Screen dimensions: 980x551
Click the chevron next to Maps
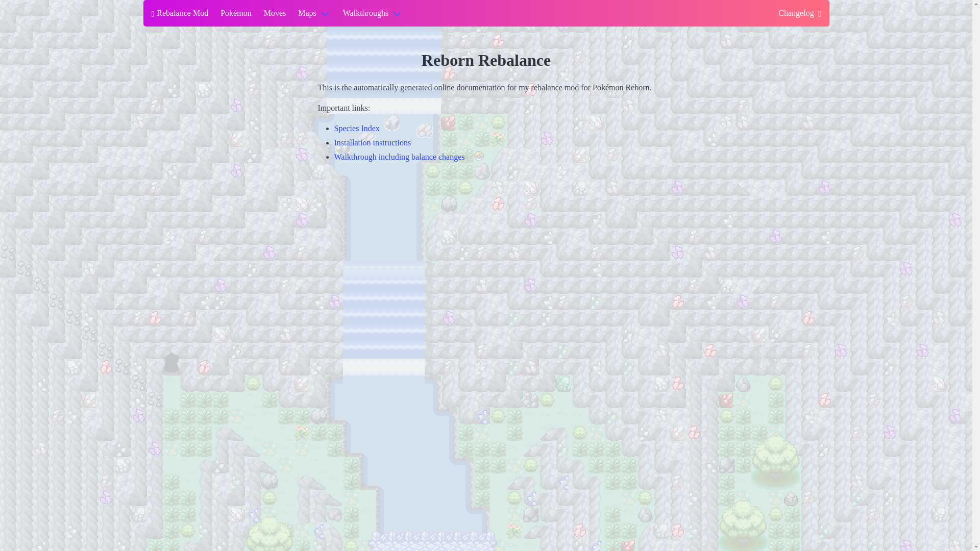click(x=325, y=14)
